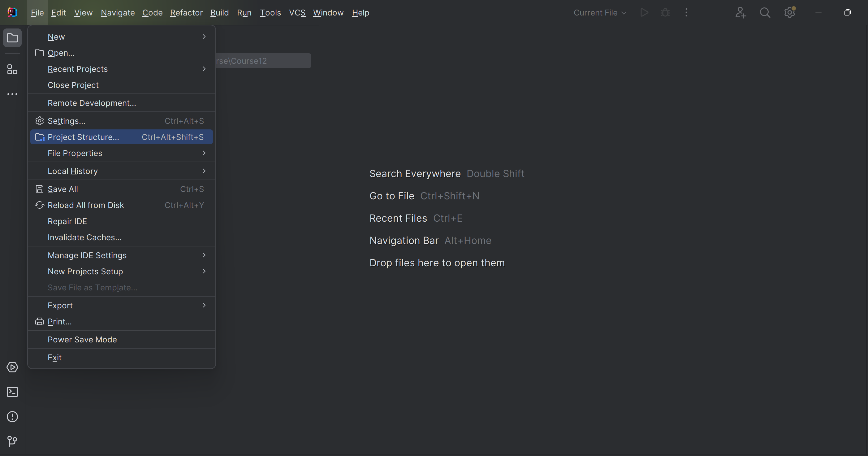868x456 pixels.
Task: Expand the New submenu
Action: tap(56, 37)
